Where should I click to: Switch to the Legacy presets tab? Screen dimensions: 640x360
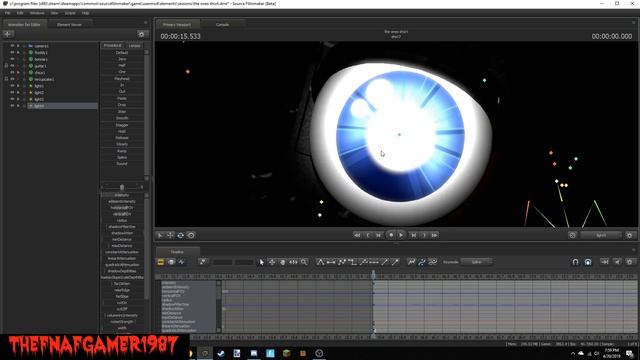coord(134,45)
